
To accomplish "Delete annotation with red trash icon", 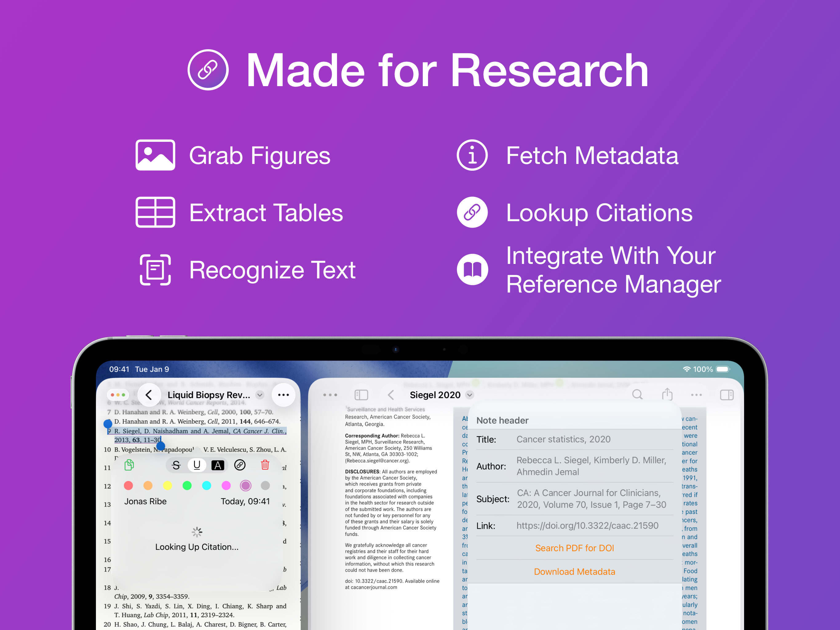I will pos(265,465).
